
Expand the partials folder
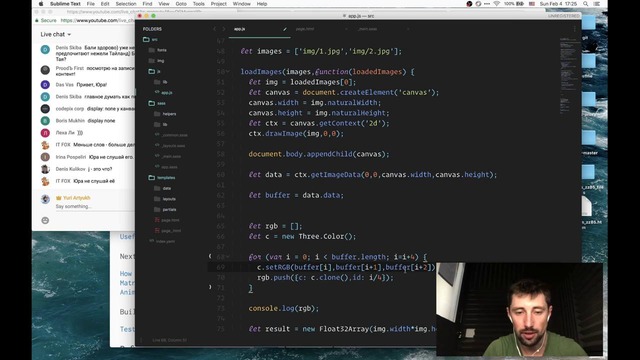165,209
